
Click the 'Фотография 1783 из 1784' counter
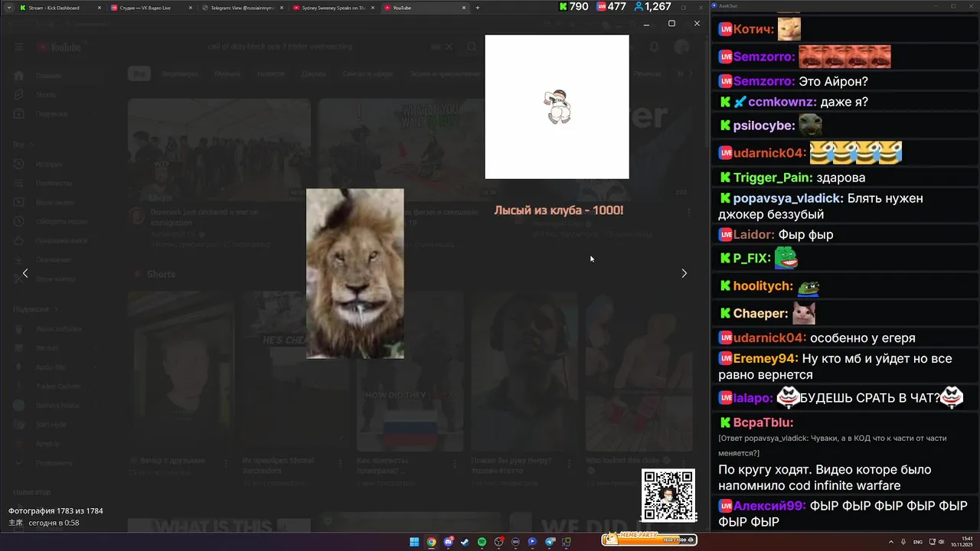tap(55, 510)
